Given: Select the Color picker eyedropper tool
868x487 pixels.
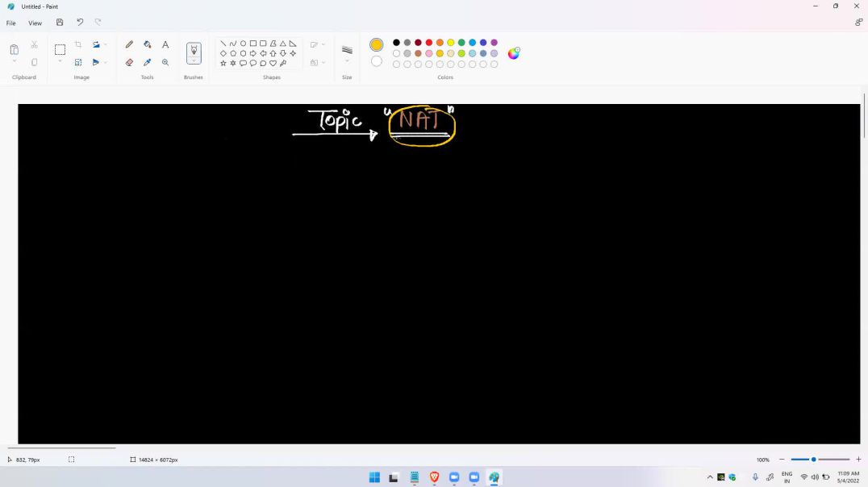Looking at the screenshot, I should point(148,63).
